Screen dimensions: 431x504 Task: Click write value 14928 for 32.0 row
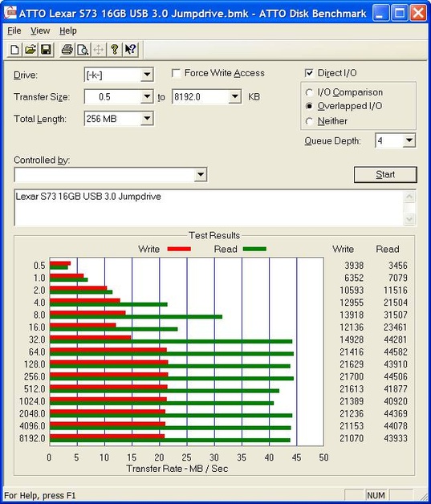pyautogui.click(x=352, y=339)
